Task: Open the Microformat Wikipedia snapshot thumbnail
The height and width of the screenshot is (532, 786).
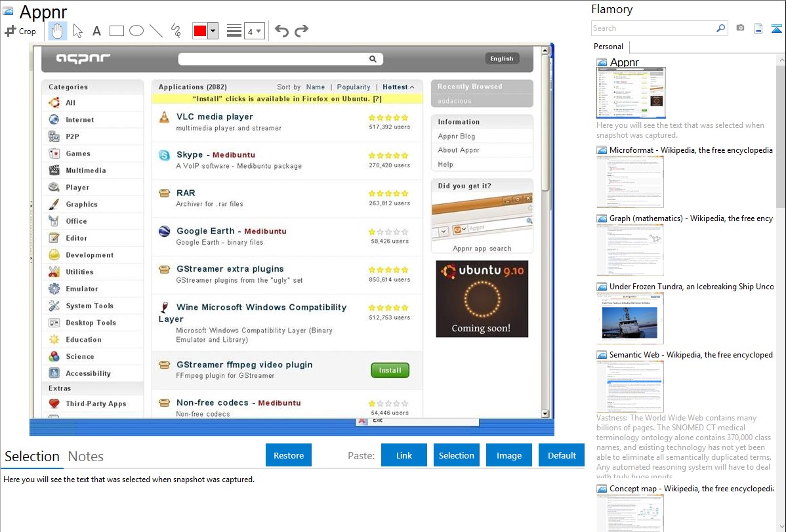Action: pos(630,182)
